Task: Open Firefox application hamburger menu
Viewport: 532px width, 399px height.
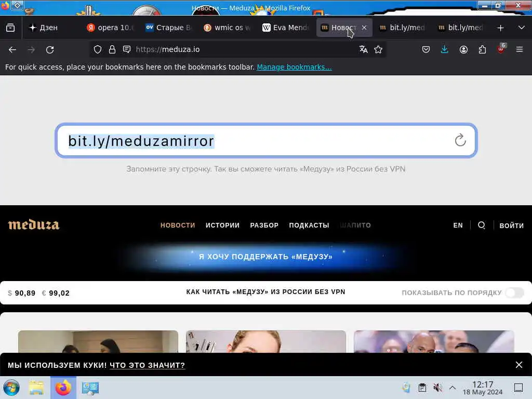Action: tap(520, 49)
